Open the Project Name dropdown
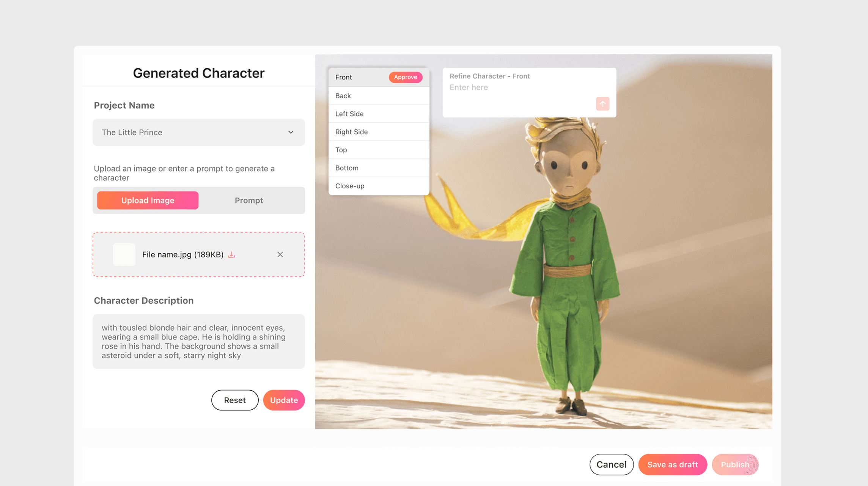The width and height of the screenshot is (868, 486). 291,132
